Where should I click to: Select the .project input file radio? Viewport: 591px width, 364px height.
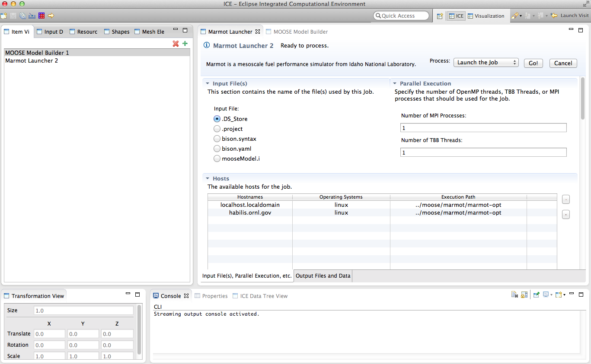pyautogui.click(x=217, y=129)
